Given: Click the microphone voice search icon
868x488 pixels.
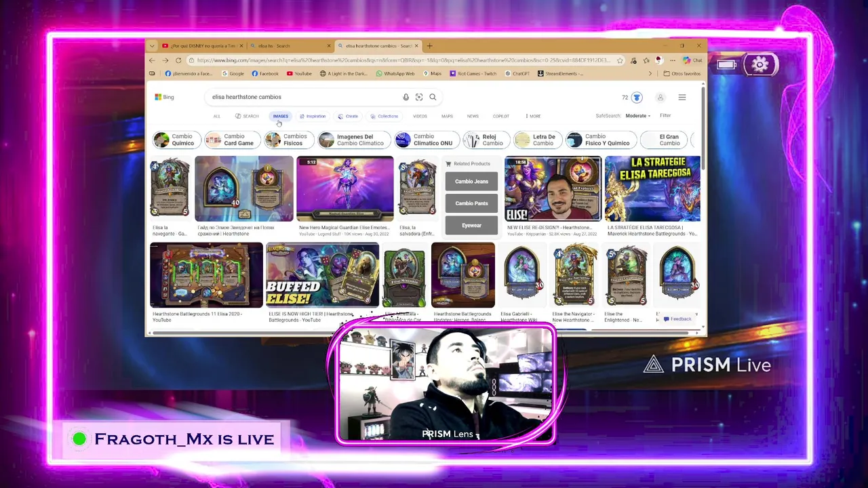Looking at the screenshot, I should click(x=406, y=97).
